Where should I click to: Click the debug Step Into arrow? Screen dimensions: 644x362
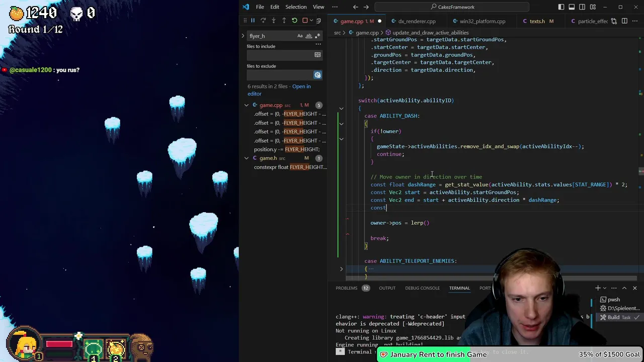click(273, 21)
